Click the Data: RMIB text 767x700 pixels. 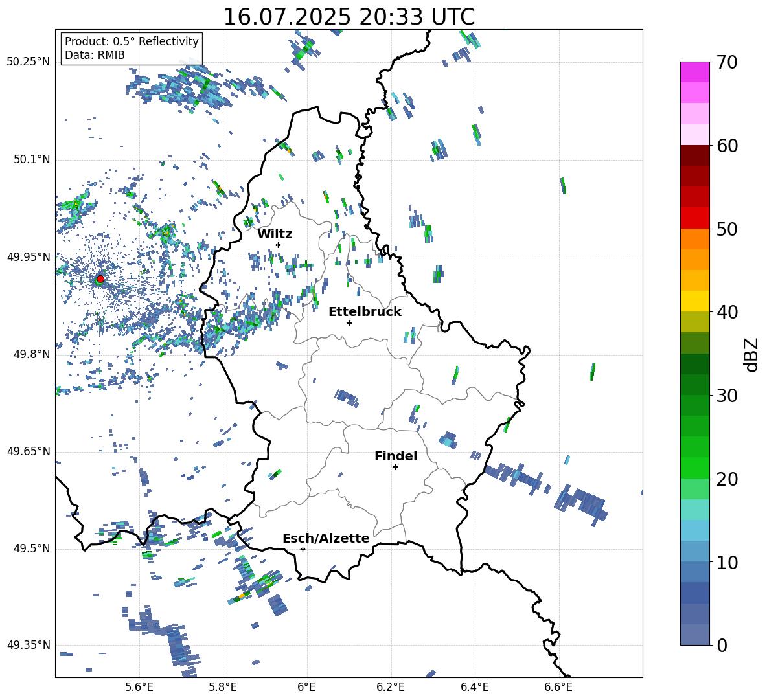(x=95, y=55)
